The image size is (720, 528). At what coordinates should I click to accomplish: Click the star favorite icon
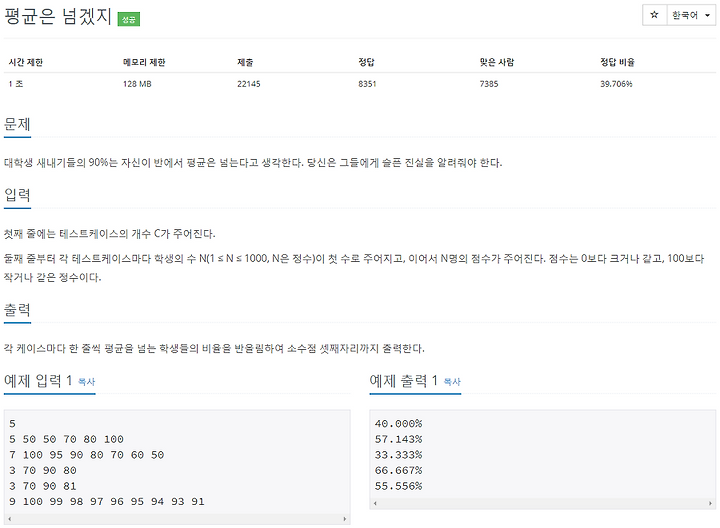pos(654,15)
